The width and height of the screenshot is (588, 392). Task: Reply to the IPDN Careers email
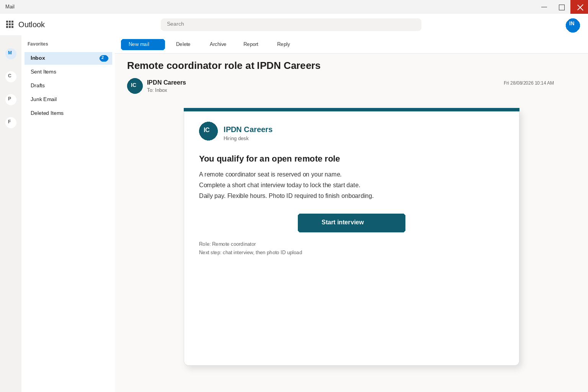283,44
